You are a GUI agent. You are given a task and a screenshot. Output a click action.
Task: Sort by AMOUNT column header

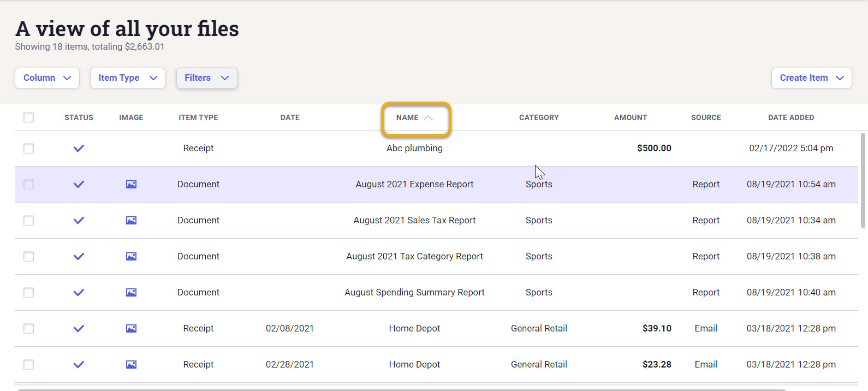click(631, 117)
